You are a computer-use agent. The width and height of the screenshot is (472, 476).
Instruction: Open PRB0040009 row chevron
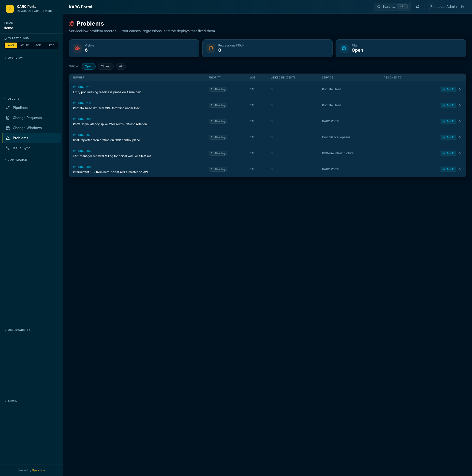[460, 122]
